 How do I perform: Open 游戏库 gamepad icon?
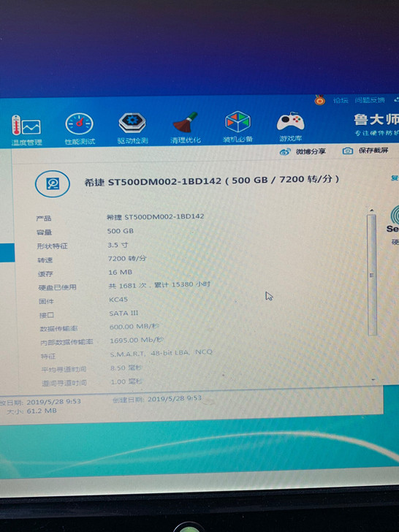coord(290,126)
